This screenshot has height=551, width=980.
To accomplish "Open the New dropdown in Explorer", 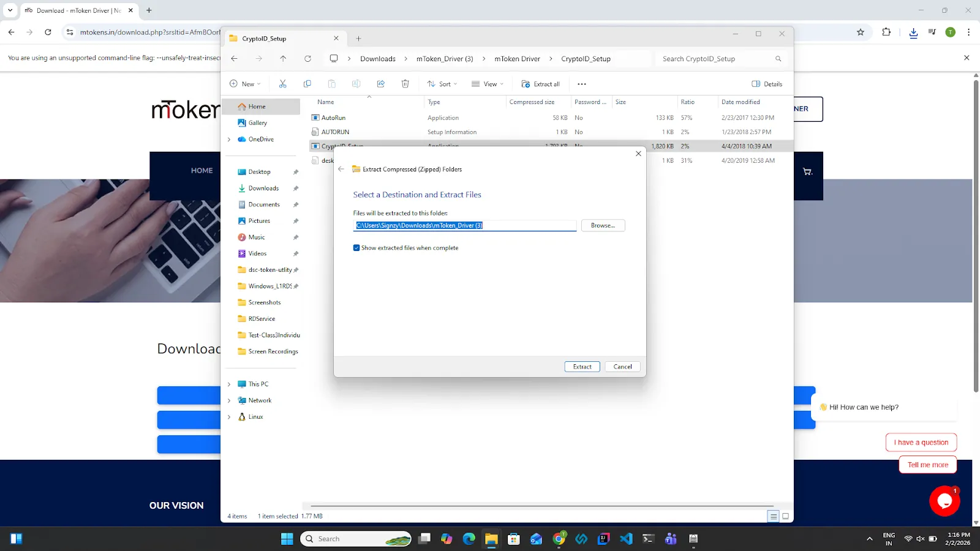I will [x=245, y=84].
